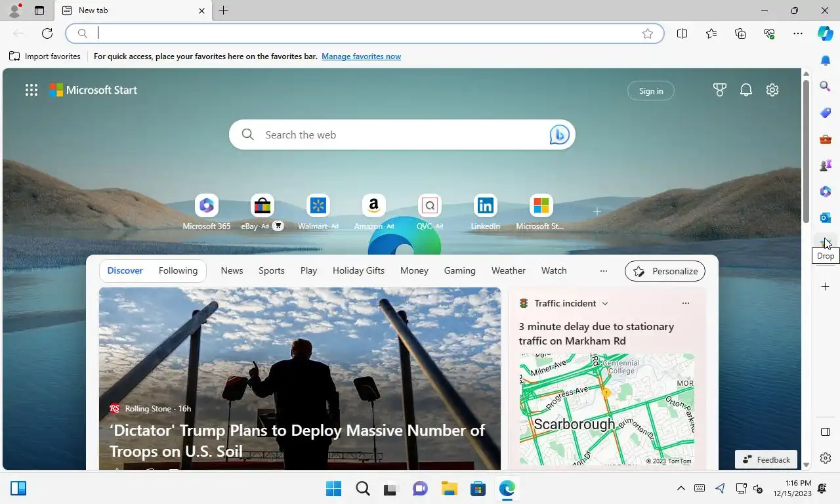
Task: Open Browser essentials heart icon
Action: point(769,33)
